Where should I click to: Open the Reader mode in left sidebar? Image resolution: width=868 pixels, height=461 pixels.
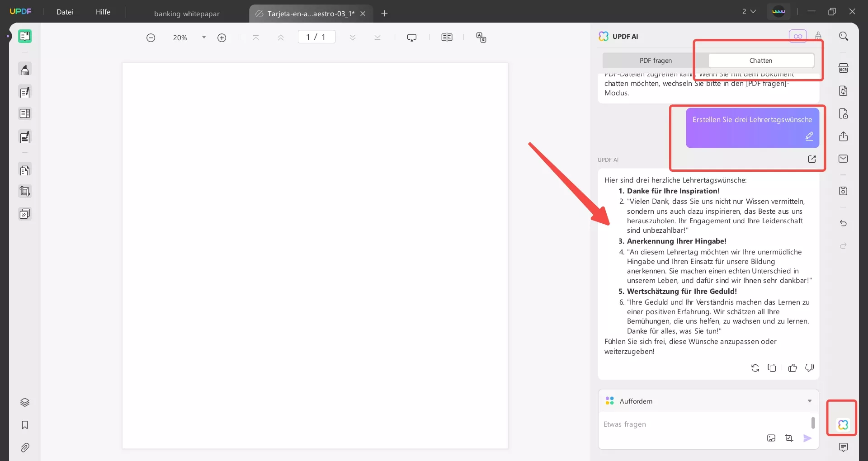click(x=25, y=36)
